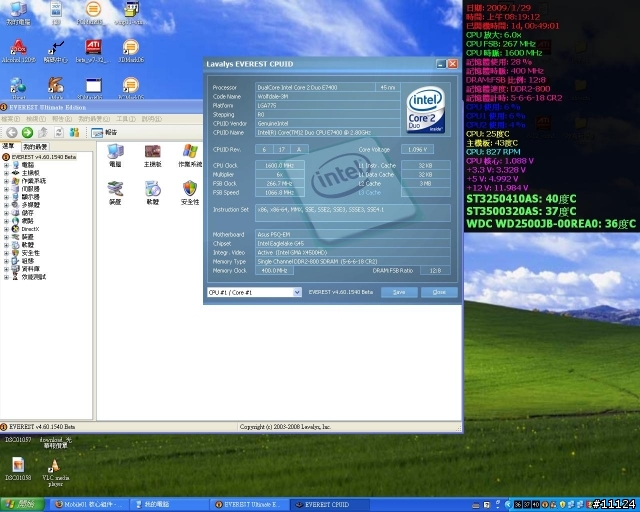Open the CPU #1 / Core #1 dropdown
Viewport: 640px width, 512px height.
point(254,292)
